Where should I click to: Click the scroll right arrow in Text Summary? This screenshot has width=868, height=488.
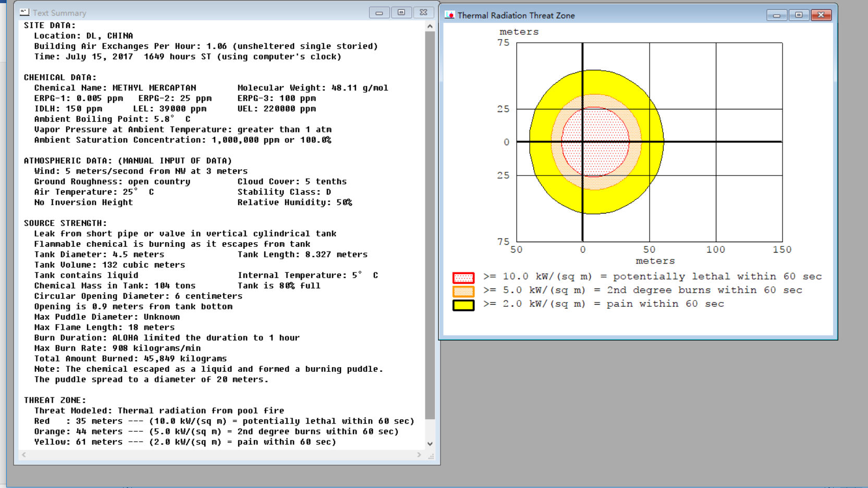pyautogui.click(x=419, y=455)
